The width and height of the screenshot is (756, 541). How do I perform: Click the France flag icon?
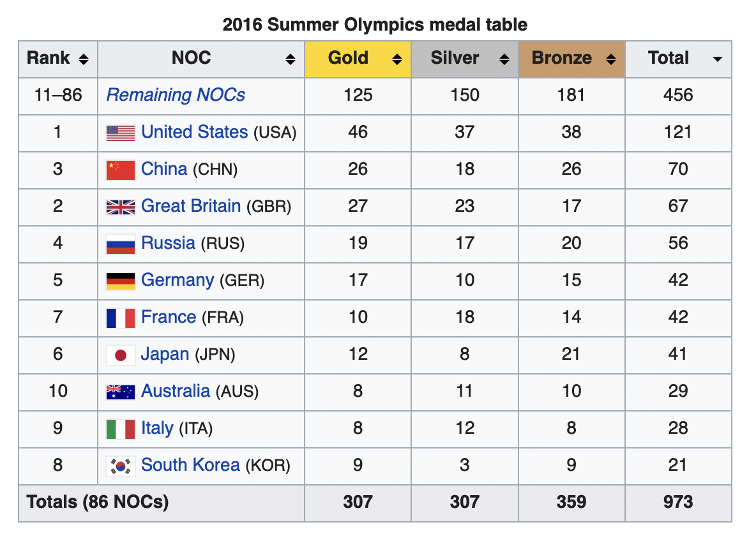tap(120, 318)
